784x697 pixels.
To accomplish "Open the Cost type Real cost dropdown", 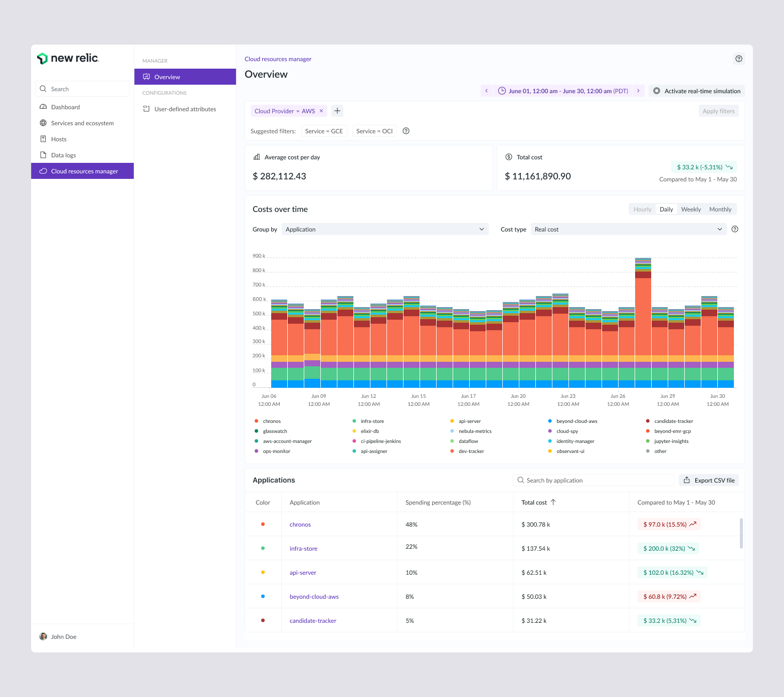I will point(629,229).
